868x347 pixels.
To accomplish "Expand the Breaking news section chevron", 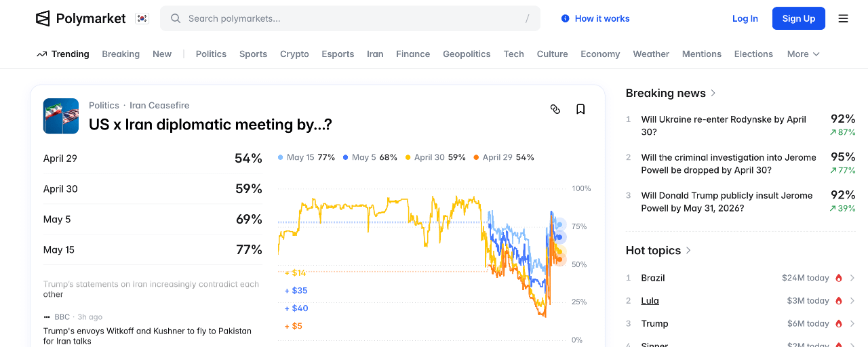I will [713, 93].
